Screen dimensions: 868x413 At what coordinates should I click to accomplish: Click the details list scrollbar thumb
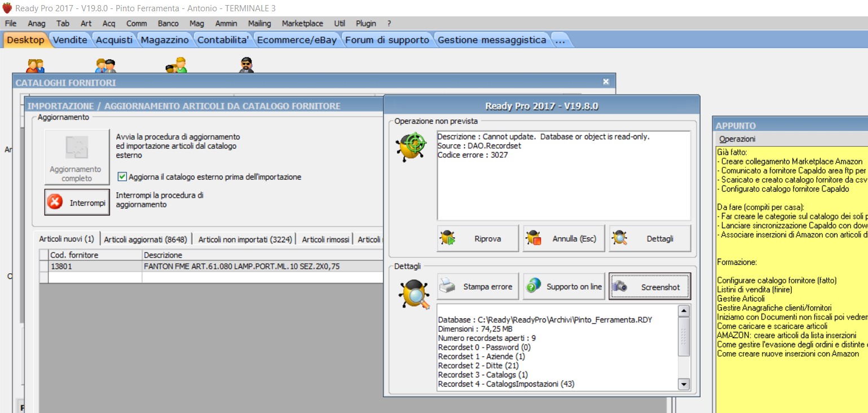[x=684, y=336]
